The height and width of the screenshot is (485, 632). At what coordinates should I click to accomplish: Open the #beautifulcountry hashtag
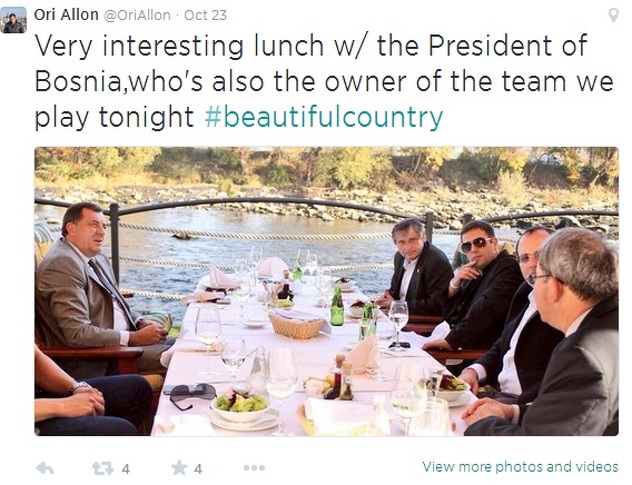coord(323,117)
